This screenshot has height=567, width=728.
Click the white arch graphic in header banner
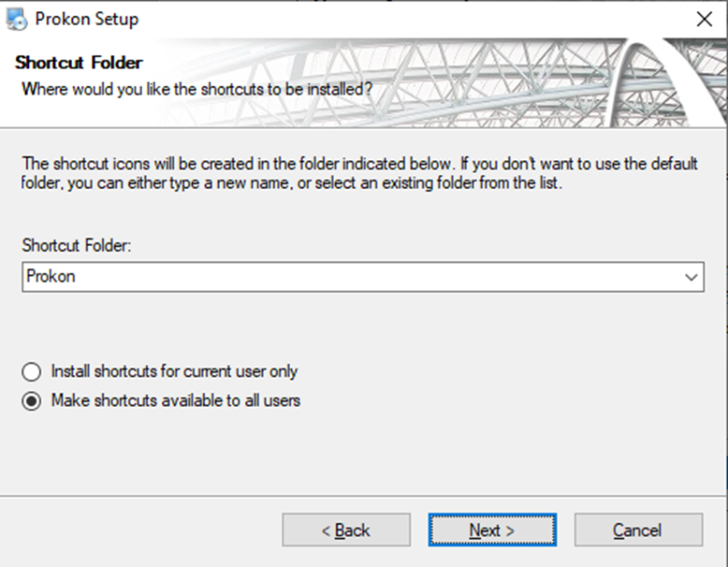pos(655,75)
